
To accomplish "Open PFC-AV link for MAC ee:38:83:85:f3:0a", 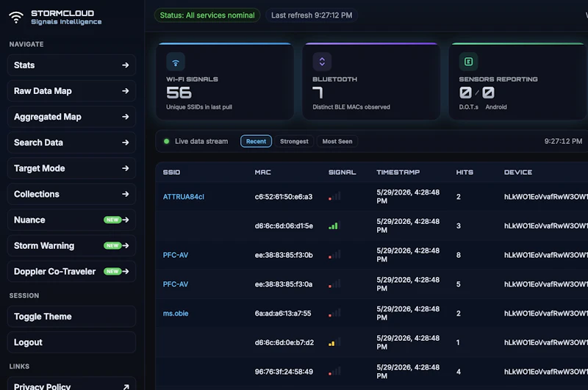I will 176,284.
